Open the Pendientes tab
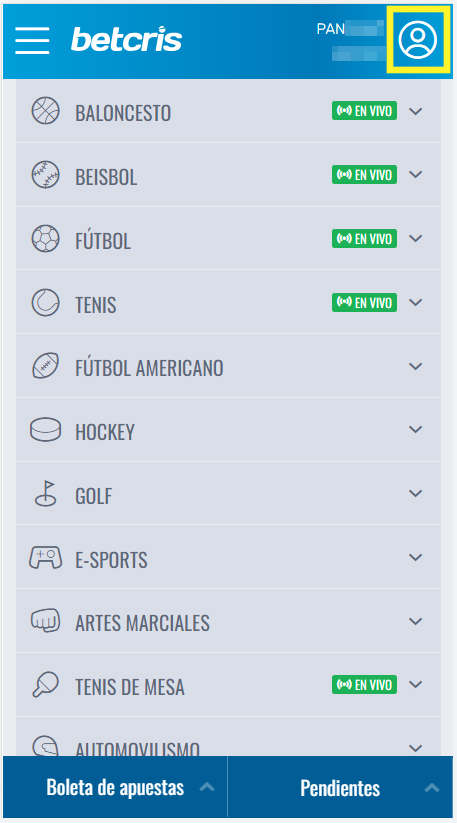The image size is (457, 823). (x=340, y=787)
